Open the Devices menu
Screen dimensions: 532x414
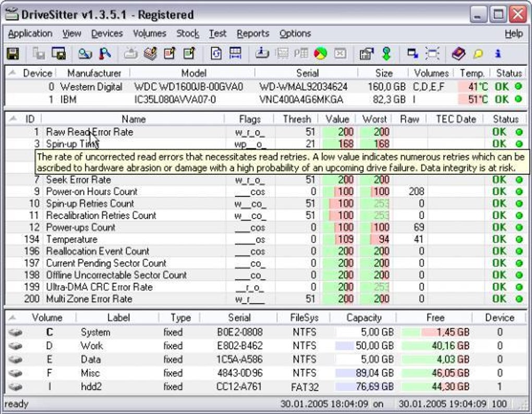(x=107, y=33)
